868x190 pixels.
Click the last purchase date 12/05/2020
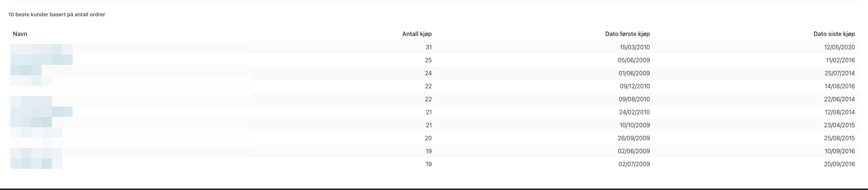tap(839, 47)
